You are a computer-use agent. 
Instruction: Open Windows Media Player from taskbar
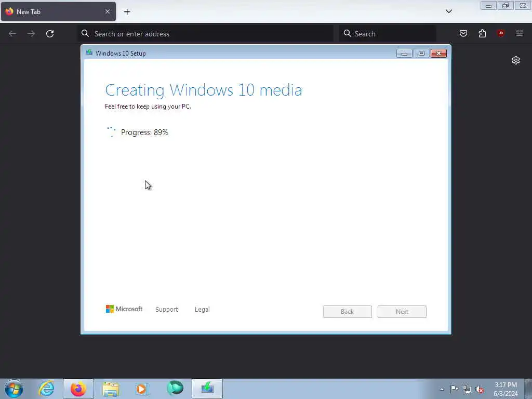pyautogui.click(x=142, y=389)
